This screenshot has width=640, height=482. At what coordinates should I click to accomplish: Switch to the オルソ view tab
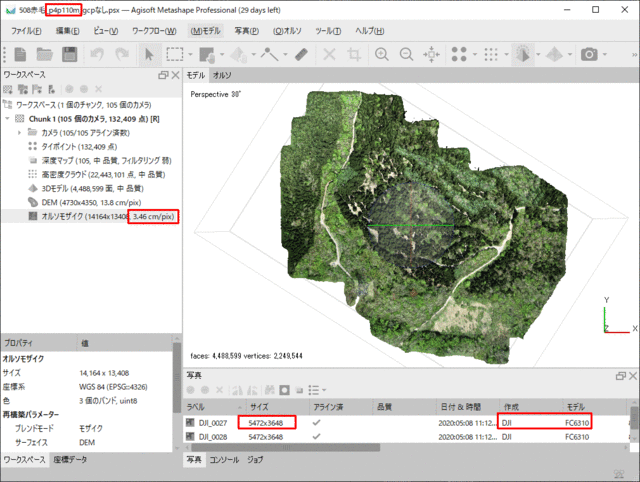[222, 75]
